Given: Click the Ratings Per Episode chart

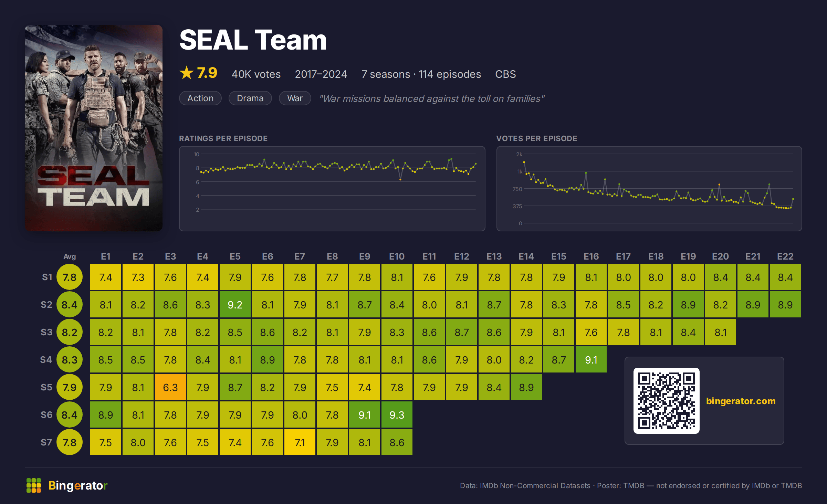Looking at the screenshot, I should tap(332, 189).
